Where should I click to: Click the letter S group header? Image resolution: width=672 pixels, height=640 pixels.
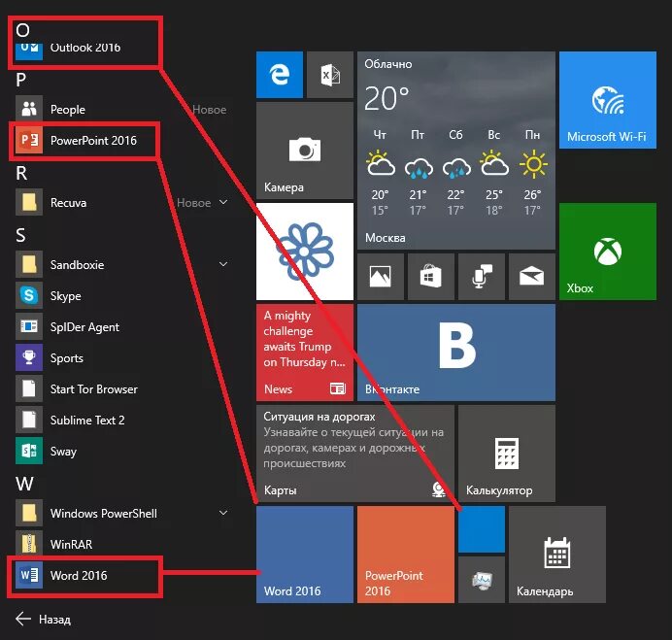click(20, 235)
